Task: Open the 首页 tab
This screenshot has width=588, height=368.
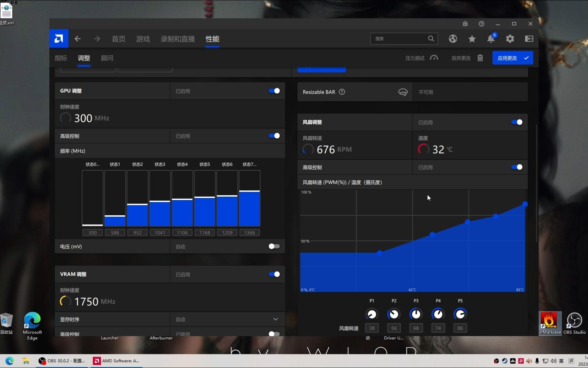Action: point(118,39)
